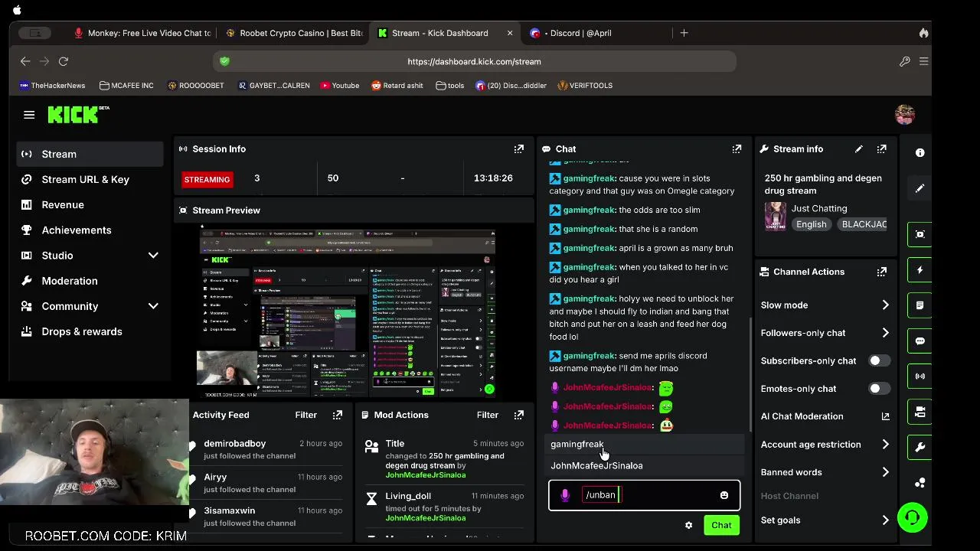Select gamingfreak from autocomplete suggestions
This screenshot has width=980, height=551.
coord(646,444)
